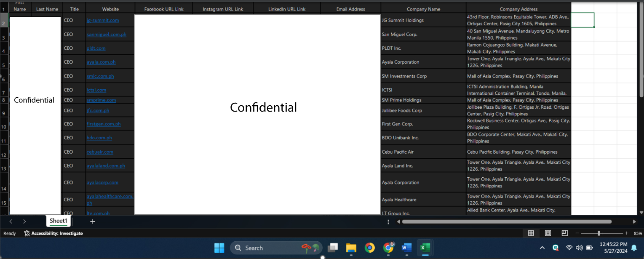Image resolution: width=644 pixels, height=259 pixels.
Task: Select the Cebu Pacific Air cell
Action: coord(423,152)
